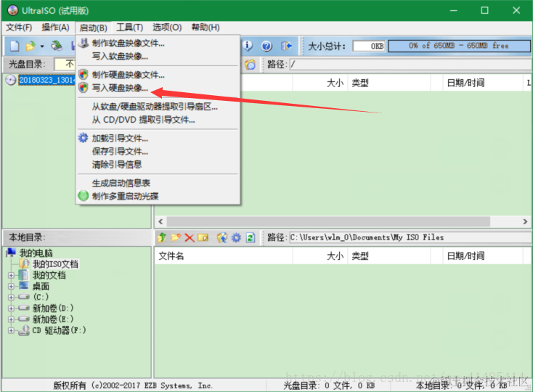
Task: Select 制作硬盘映像文件 menu entry
Action: pyautogui.click(x=158, y=75)
